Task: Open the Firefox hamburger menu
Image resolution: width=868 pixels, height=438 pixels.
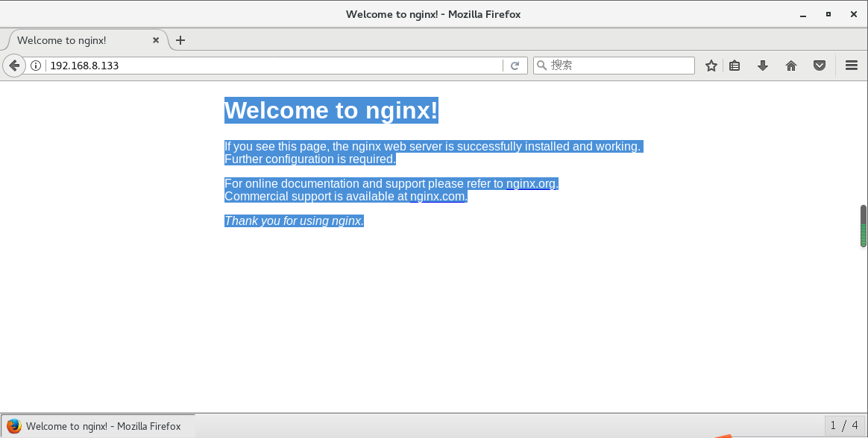Action: (x=852, y=66)
